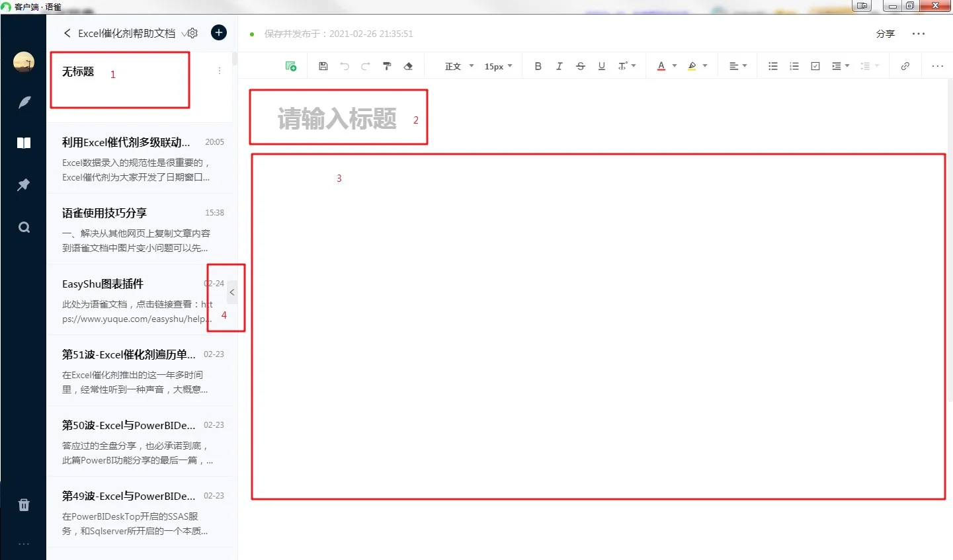This screenshot has width=953, height=560.
Task: Toggle italic formatting
Action: 559,66
